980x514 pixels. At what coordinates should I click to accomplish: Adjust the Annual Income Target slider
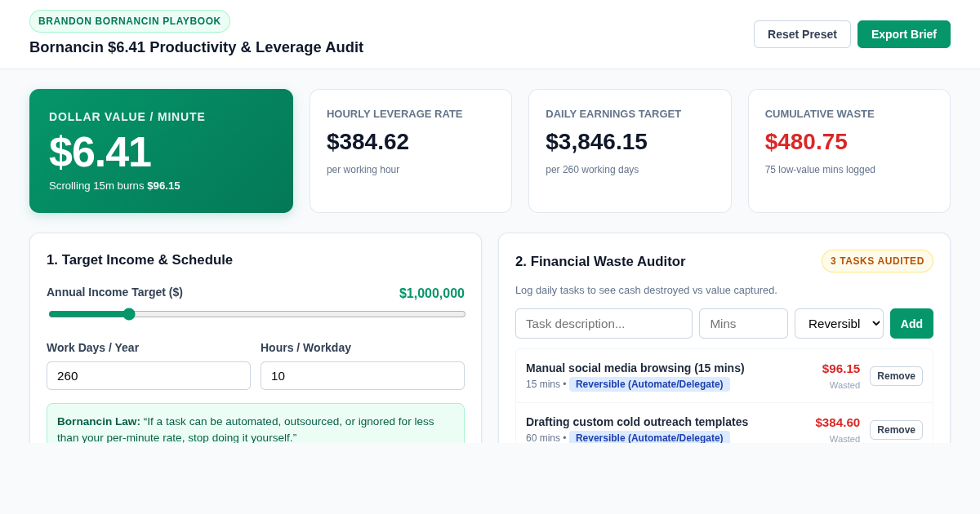[x=256, y=314]
